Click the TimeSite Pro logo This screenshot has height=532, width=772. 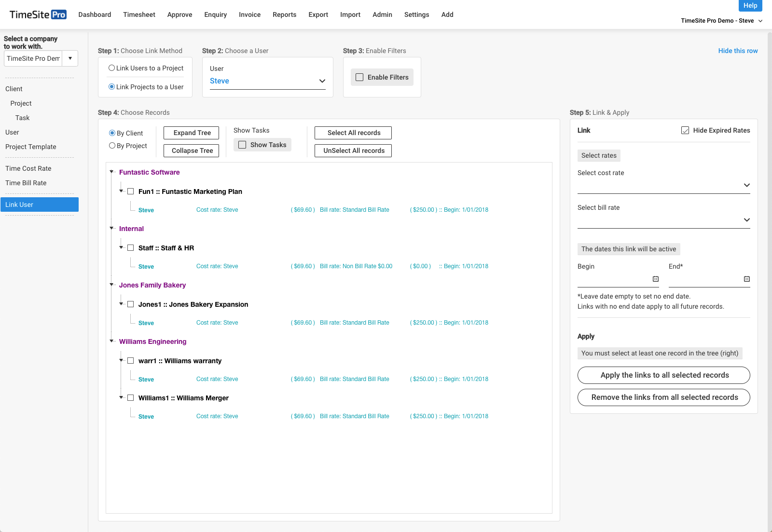[x=38, y=14]
